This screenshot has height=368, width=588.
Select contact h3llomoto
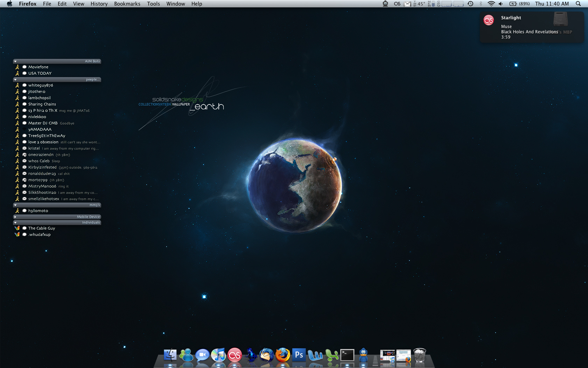57,211
